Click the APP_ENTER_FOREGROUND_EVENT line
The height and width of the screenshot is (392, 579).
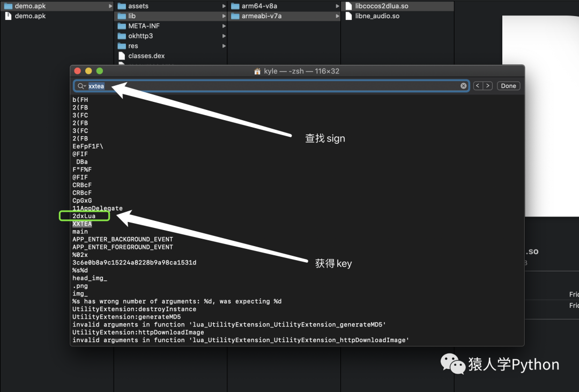click(x=123, y=247)
